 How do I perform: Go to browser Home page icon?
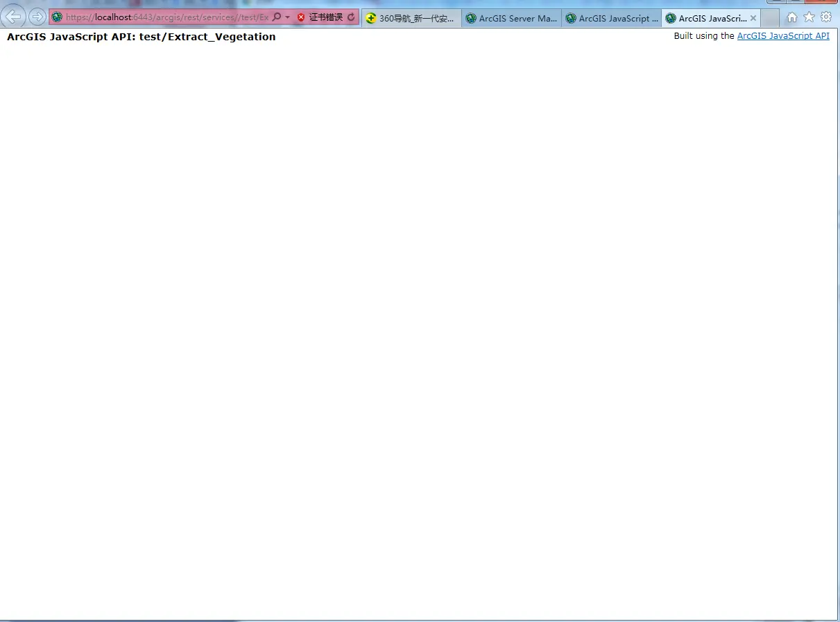coord(791,17)
